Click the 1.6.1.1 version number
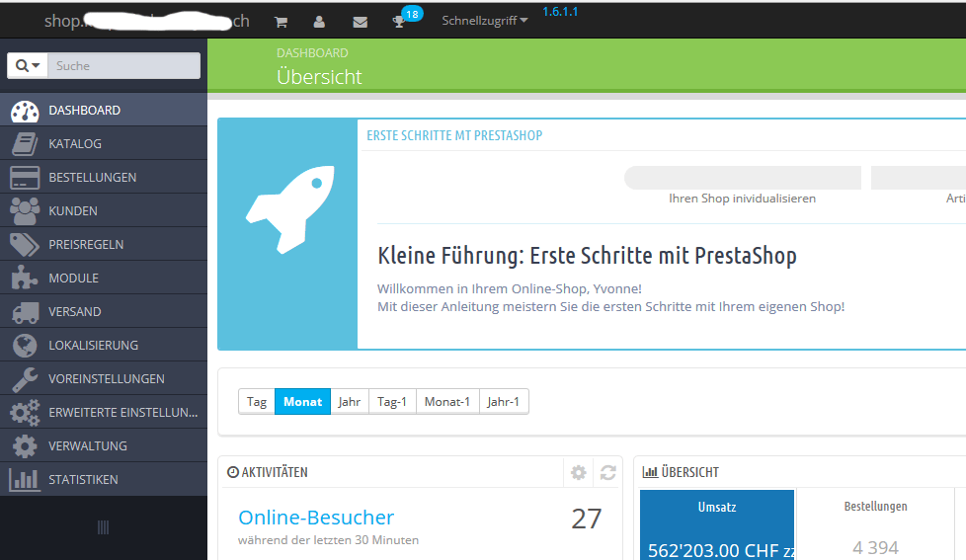Image resolution: width=966 pixels, height=560 pixels. pyautogui.click(x=560, y=12)
